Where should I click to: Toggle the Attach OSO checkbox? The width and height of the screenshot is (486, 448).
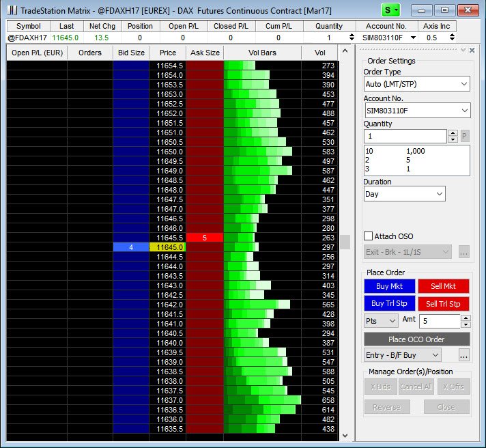368,236
